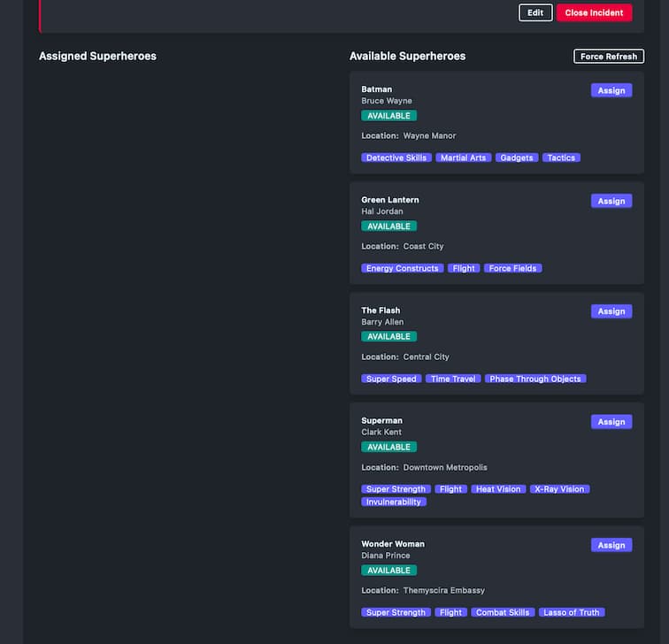Assign Wonder Woman to the incident
Viewport: 669px width, 644px height.
pyautogui.click(x=611, y=545)
